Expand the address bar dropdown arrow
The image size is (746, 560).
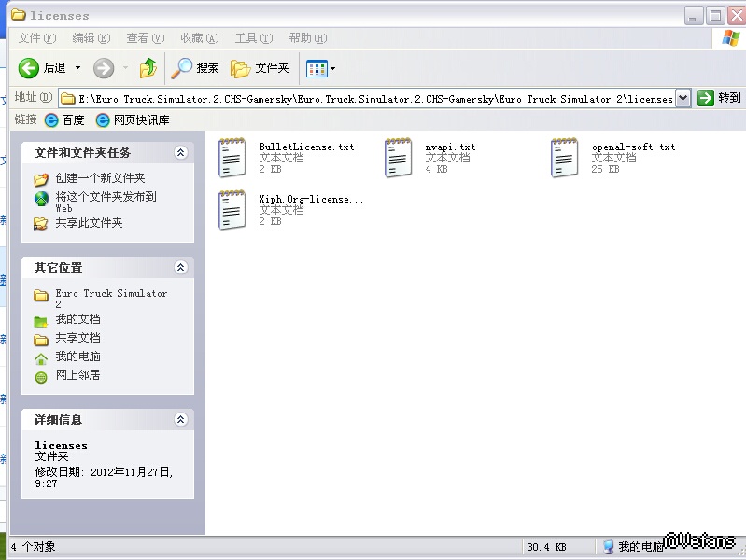(683, 98)
